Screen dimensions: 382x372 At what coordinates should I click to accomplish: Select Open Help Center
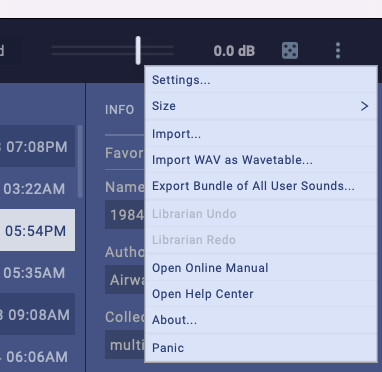261,294
